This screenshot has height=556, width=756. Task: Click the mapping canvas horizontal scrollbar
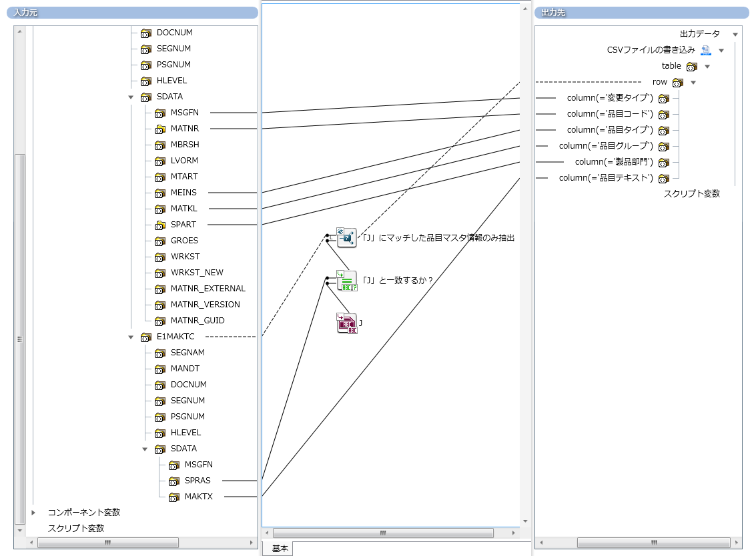[x=383, y=533]
